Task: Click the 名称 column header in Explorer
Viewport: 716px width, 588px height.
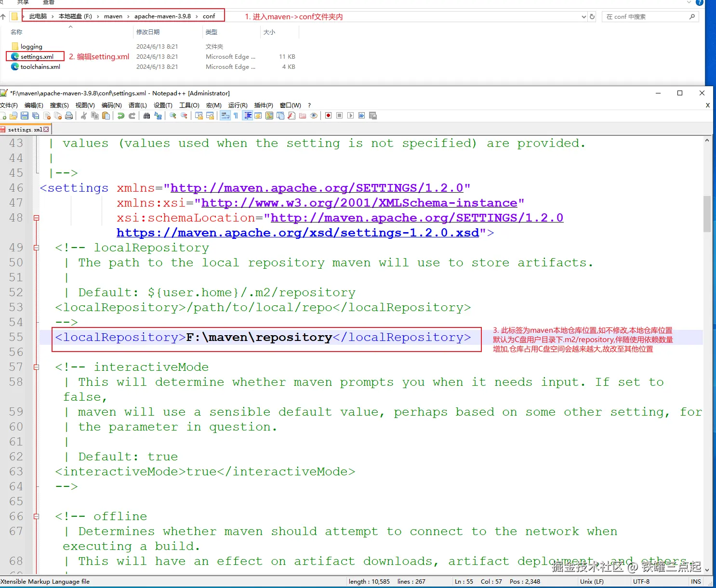Action: point(16,32)
